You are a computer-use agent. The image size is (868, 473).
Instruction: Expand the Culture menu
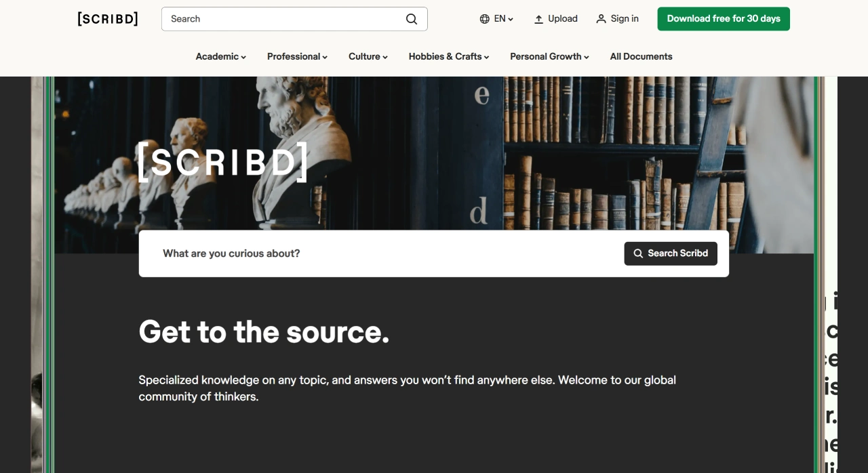click(x=368, y=56)
